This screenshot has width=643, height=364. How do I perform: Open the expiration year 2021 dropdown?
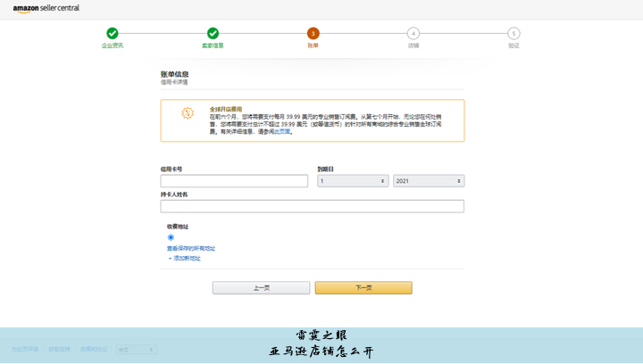pyautogui.click(x=429, y=181)
